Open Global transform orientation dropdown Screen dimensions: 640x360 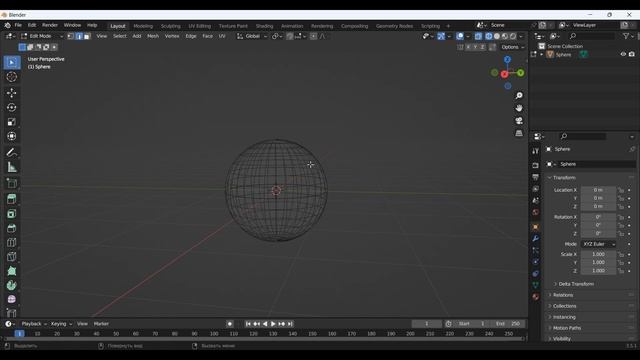[252, 36]
